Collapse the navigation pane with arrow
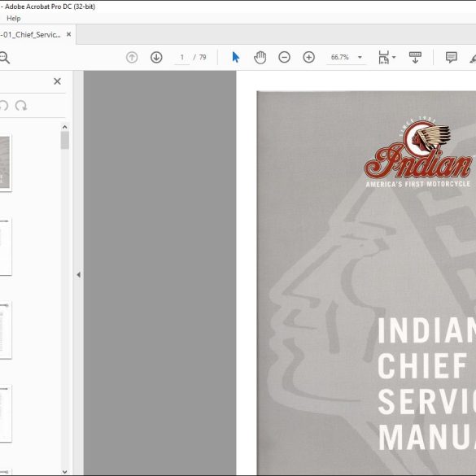 click(79, 275)
